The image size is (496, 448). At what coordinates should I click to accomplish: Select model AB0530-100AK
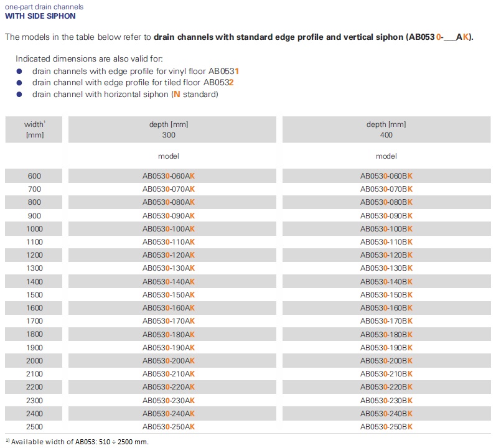pyautogui.click(x=169, y=228)
